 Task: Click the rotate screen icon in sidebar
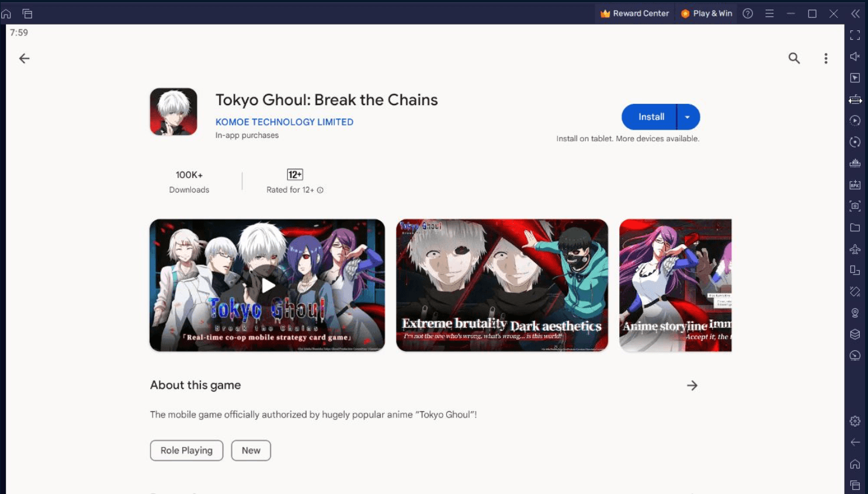[855, 270]
